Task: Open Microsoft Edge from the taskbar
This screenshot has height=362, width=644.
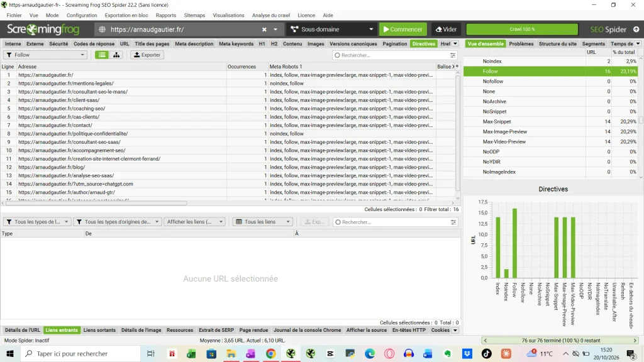Action: pyautogui.click(x=370, y=354)
